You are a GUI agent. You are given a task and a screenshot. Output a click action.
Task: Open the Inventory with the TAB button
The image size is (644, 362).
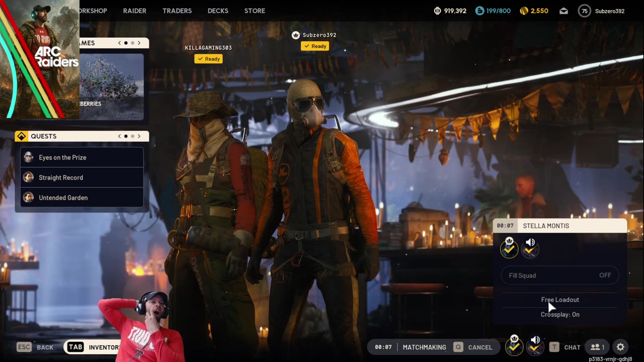[x=93, y=347]
